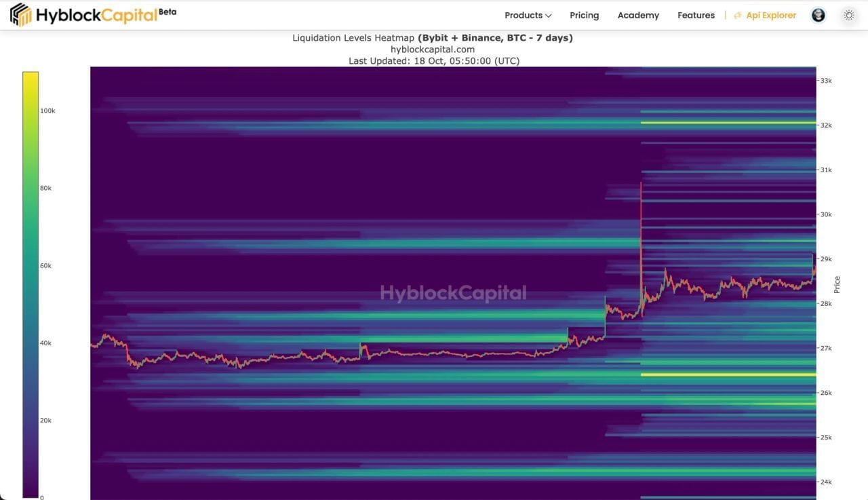Click the hyblockcapital.com chart subtitle

tap(433, 50)
